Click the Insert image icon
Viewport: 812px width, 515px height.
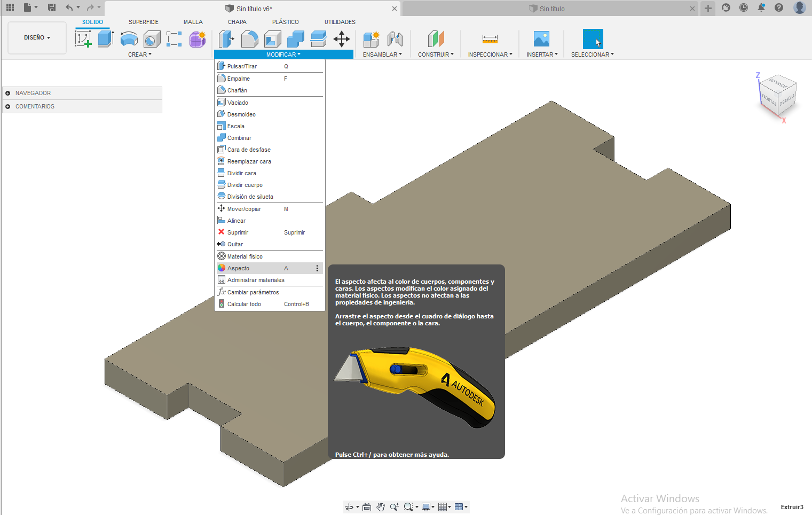541,38
